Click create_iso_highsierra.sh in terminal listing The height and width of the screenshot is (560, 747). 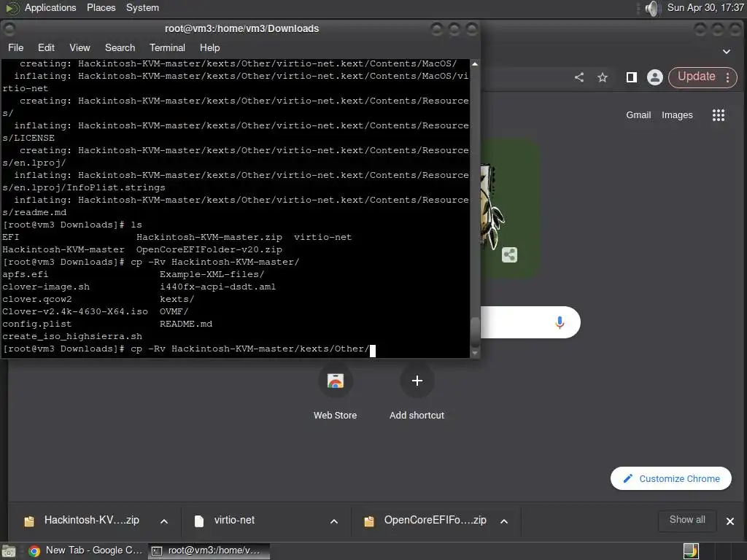pos(72,336)
